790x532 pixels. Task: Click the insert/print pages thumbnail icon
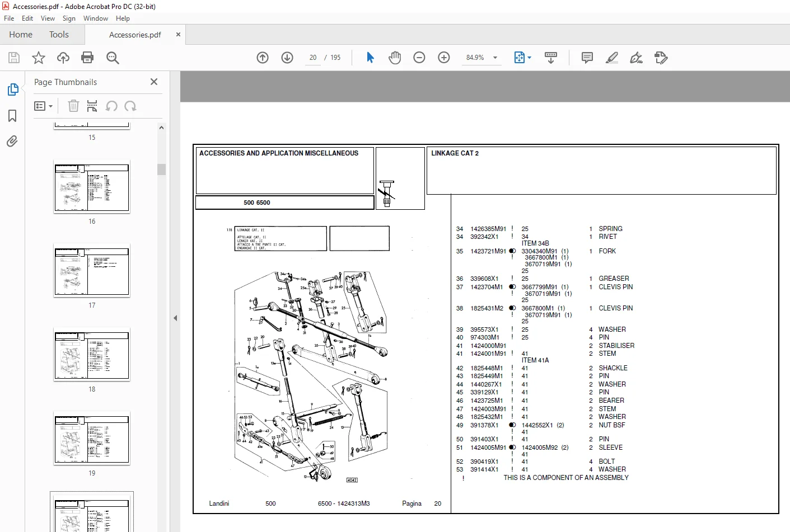pyautogui.click(x=92, y=106)
